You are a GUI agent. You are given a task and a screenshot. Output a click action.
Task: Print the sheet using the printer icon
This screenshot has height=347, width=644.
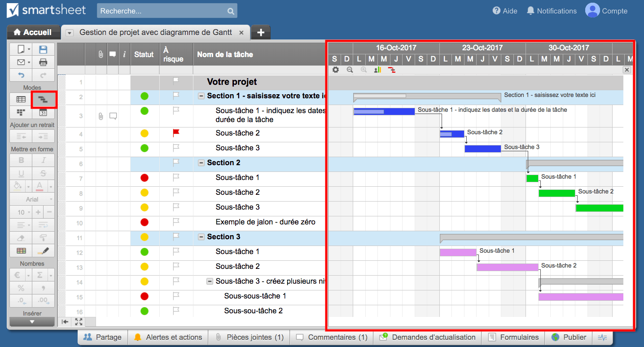(x=43, y=62)
